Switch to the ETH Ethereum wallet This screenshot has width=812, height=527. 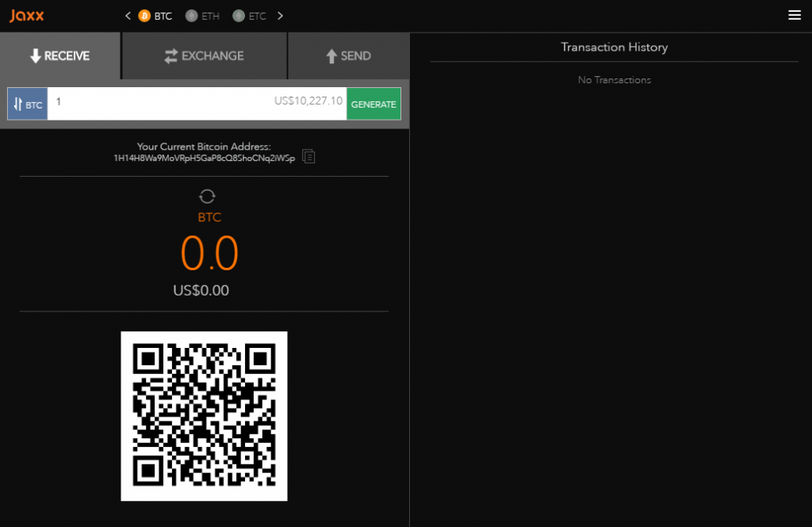coord(202,16)
